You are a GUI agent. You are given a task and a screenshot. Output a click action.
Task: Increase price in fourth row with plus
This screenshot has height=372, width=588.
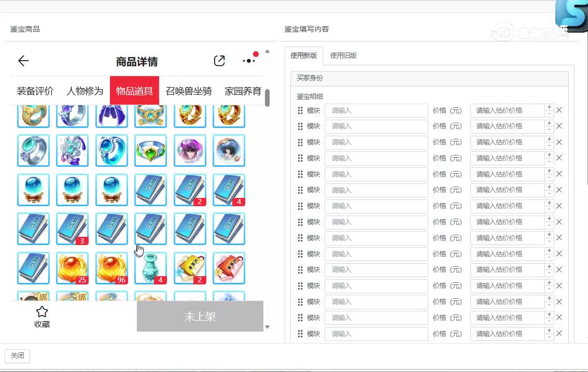coord(550,155)
